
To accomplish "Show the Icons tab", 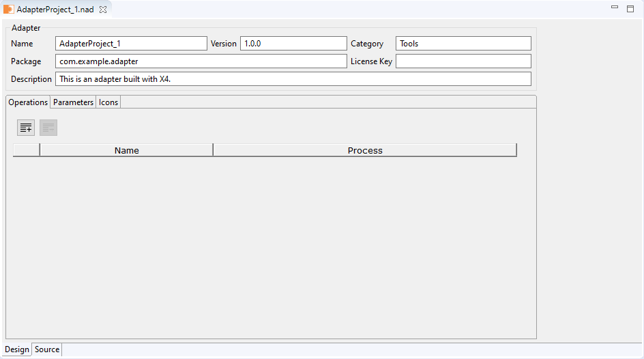I will click(x=108, y=102).
